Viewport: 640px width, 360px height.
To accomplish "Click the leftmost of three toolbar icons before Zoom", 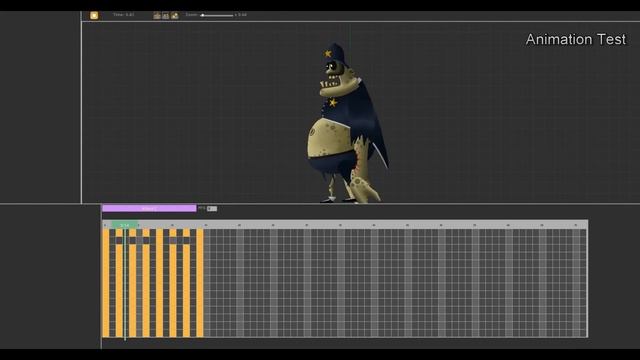I will coord(157,16).
